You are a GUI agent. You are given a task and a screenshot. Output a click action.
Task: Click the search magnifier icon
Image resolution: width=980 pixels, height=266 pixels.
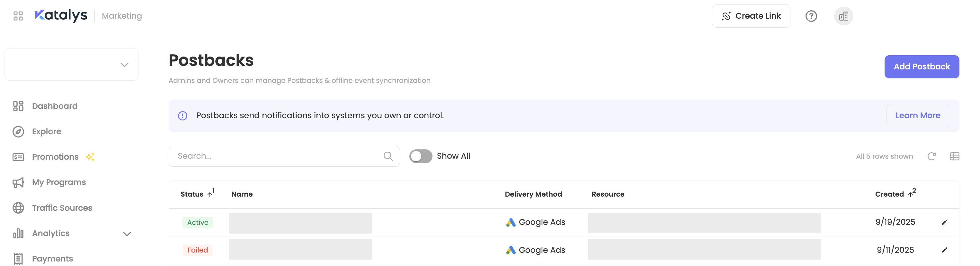click(x=388, y=156)
